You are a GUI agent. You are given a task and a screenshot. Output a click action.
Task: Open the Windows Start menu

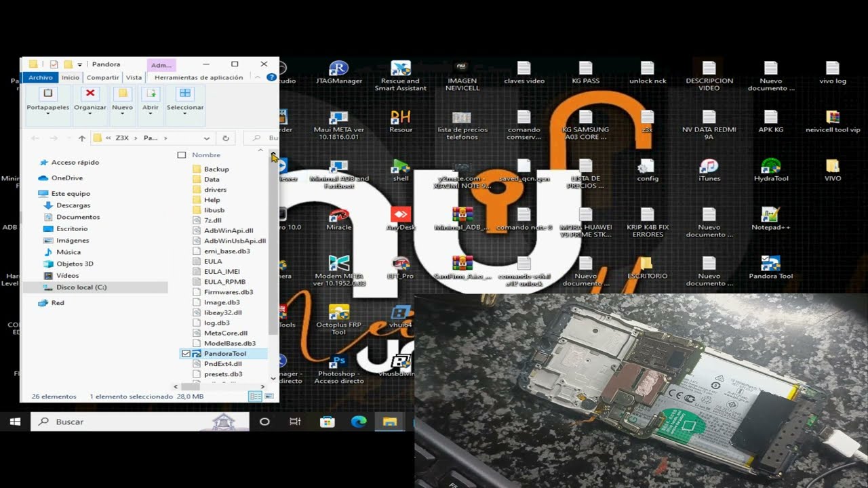pos(15,422)
